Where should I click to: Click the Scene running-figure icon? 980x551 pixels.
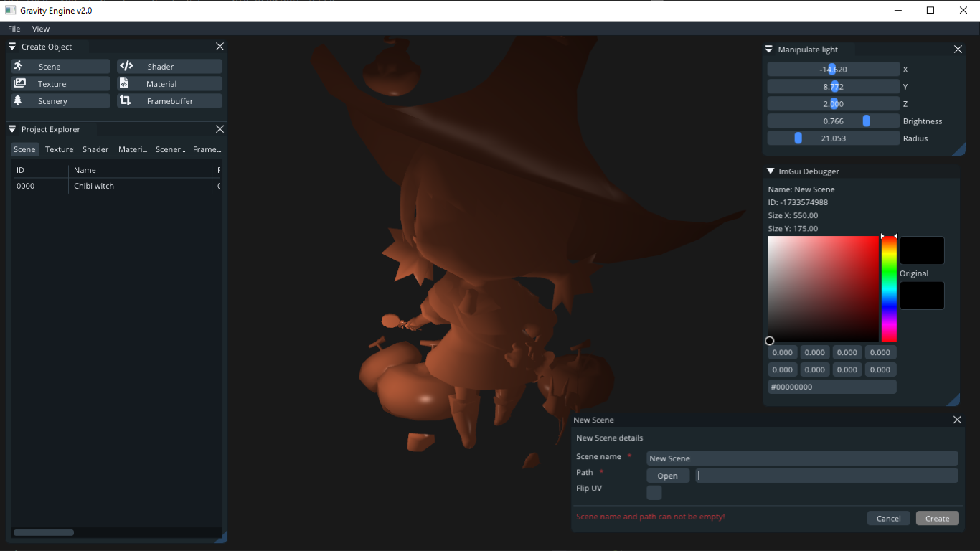pos(18,66)
